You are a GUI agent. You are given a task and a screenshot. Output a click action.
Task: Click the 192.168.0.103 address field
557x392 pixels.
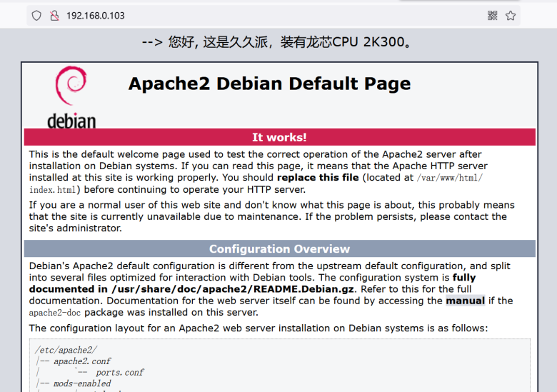point(95,15)
